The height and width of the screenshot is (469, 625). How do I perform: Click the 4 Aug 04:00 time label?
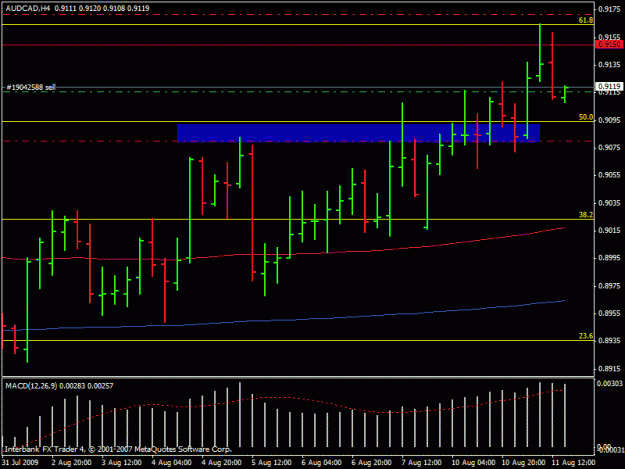(x=172, y=462)
